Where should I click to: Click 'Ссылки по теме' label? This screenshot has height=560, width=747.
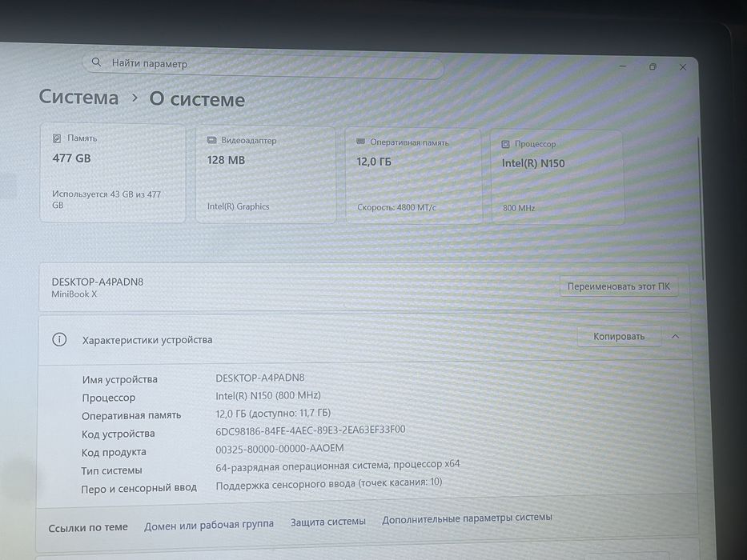tap(88, 527)
